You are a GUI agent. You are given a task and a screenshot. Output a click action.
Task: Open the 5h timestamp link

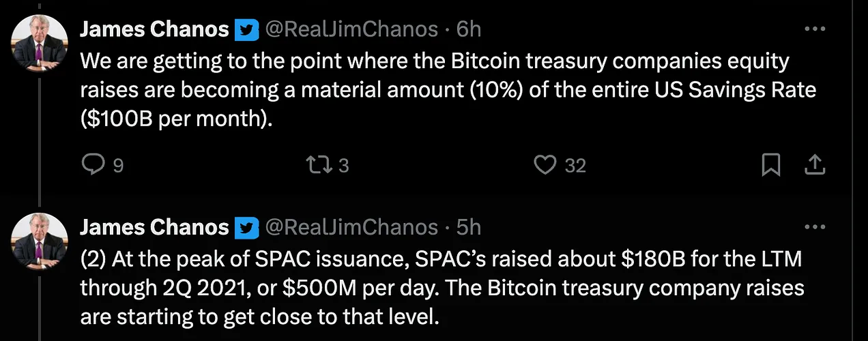point(469,226)
